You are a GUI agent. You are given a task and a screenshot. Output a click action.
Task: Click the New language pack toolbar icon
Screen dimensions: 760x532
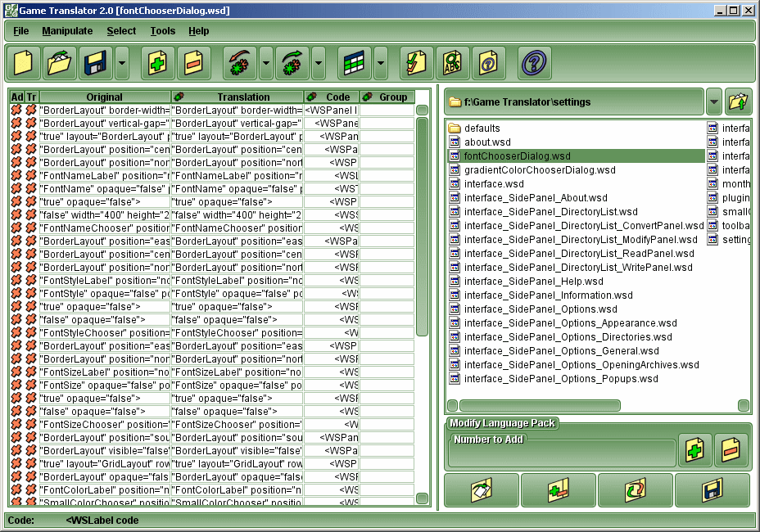24,63
